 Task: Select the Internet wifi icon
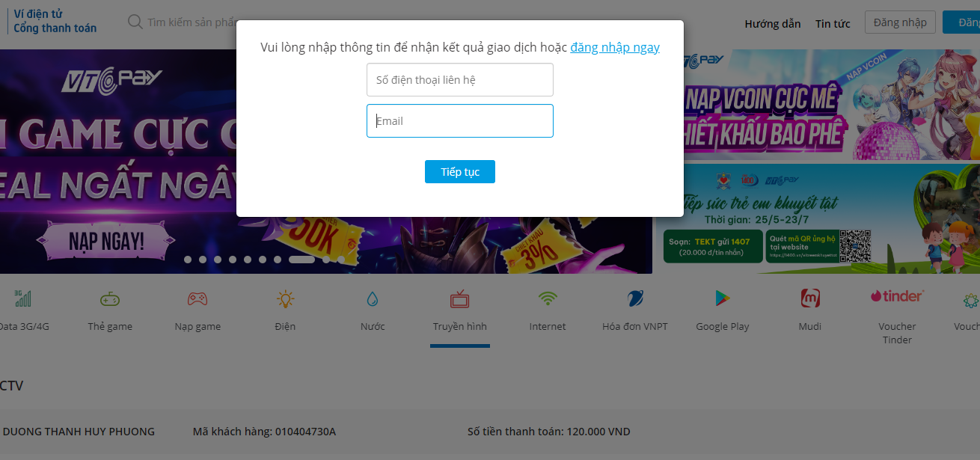pos(548,298)
